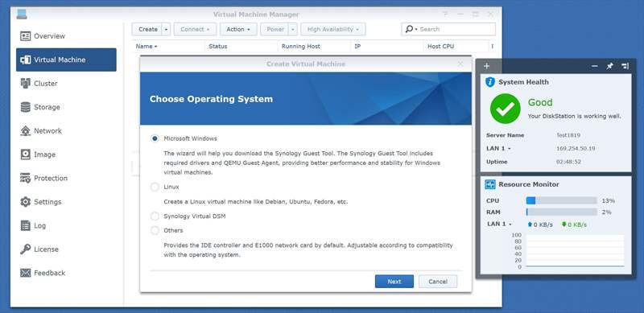Open the Connect dropdown

tap(195, 30)
